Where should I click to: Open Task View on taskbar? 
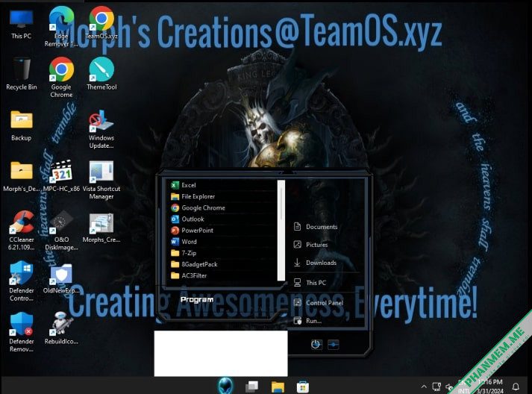pyautogui.click(x=251, y=387)
